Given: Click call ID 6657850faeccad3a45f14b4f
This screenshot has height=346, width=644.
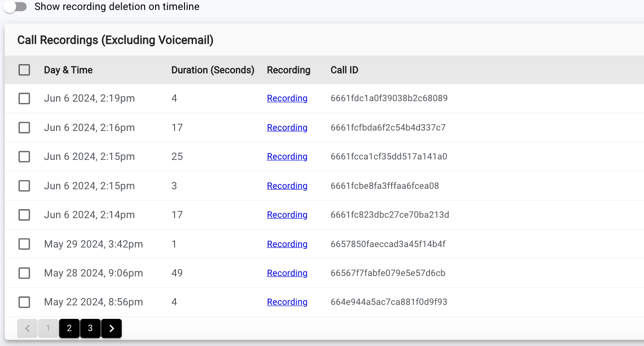Looking at the screenshot, I should 388,244.
